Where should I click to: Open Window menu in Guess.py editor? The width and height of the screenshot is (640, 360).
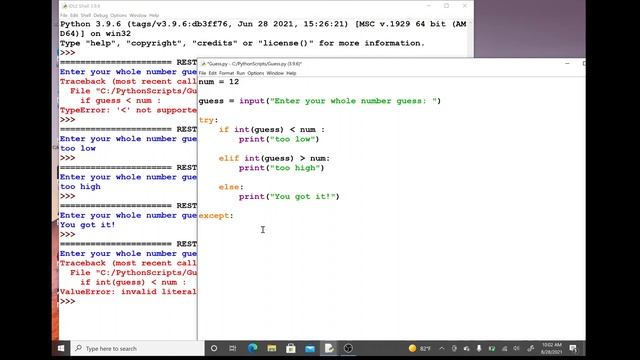click(275, 73)
